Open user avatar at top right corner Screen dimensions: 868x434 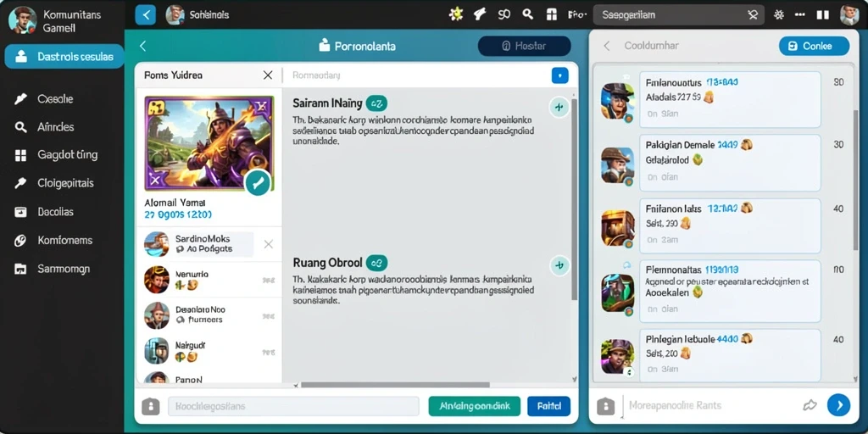(x=849, y=15)
